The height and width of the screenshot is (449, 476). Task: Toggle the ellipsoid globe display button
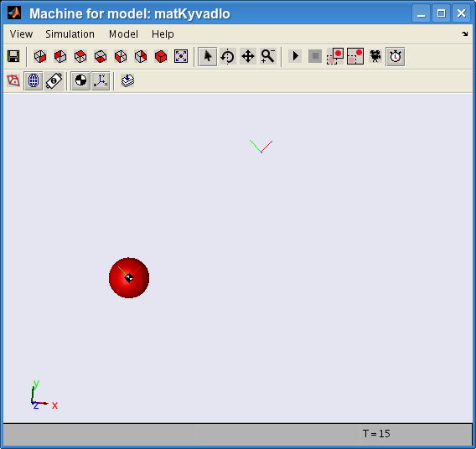point(34,80)
